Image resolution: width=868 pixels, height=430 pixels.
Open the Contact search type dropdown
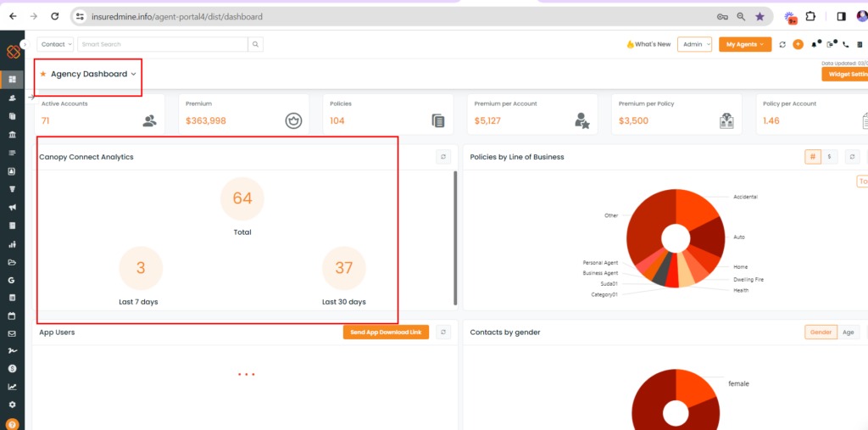(x=55, y=44)
